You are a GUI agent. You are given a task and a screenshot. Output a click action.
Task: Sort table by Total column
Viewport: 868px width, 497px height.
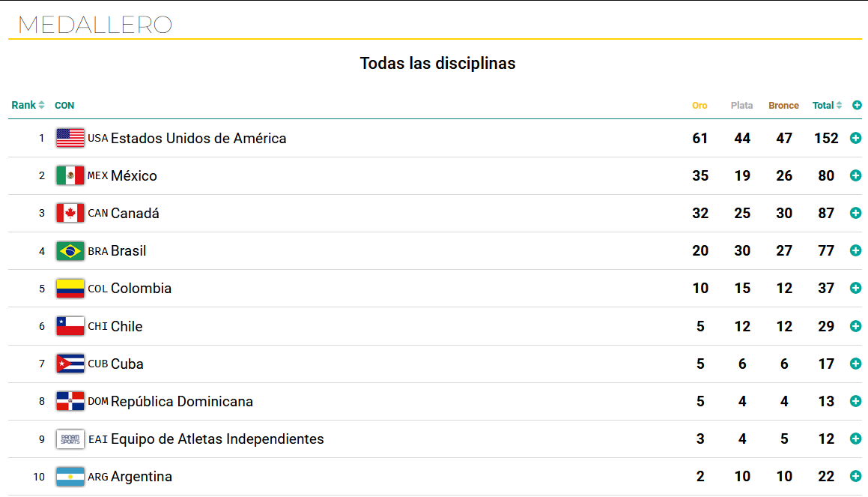coord(827,105)
